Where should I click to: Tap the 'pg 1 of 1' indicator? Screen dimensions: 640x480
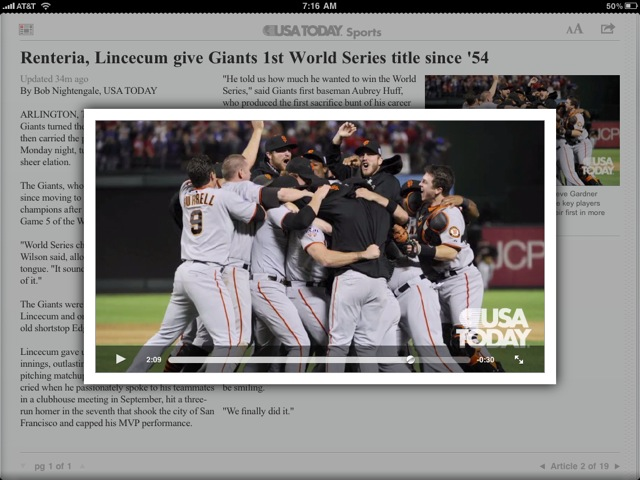53,466
